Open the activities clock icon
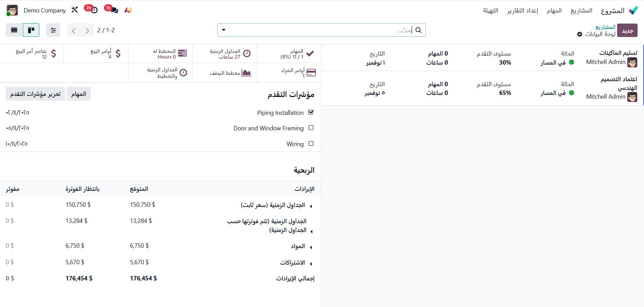 tap(94, 10)
